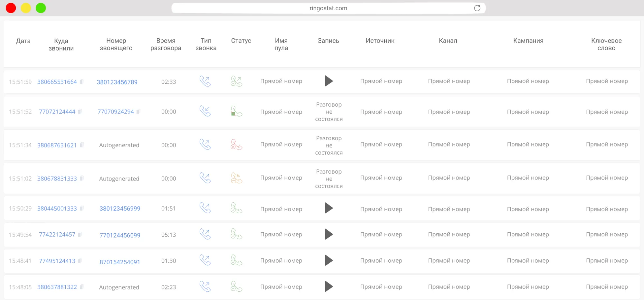
Task: Play the 05:13 duration call recording
Action: [328, 234]
